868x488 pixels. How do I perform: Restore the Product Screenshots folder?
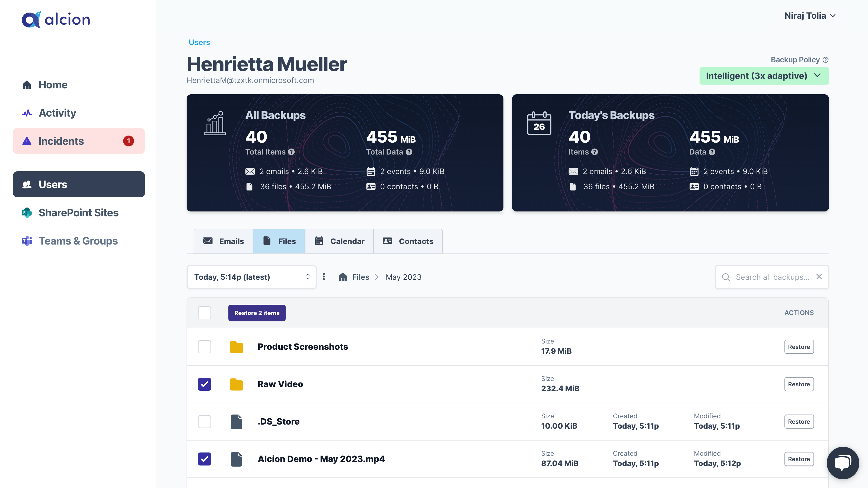click(799, 347)
